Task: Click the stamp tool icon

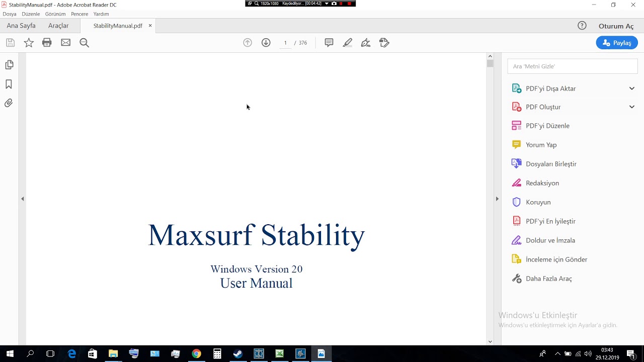Action: point(384,43)
